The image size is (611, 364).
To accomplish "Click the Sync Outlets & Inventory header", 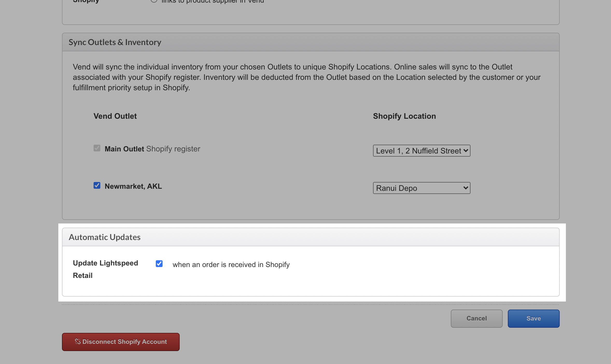I will pos(115,42).
